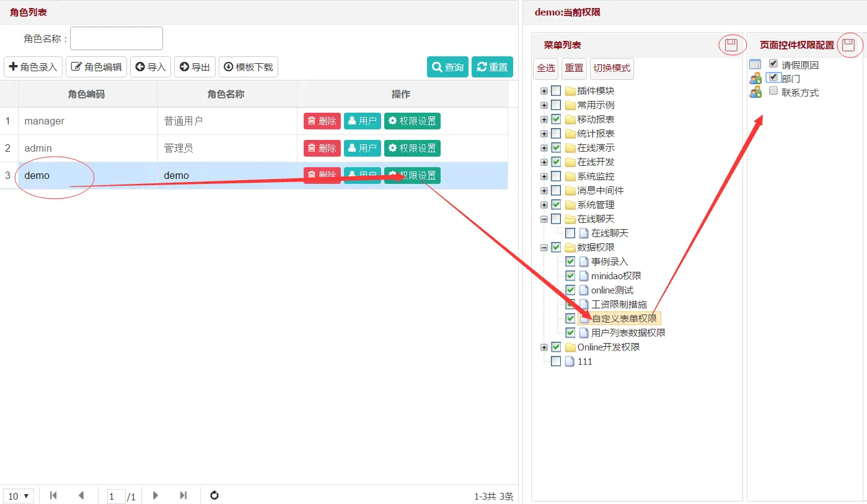Click the save icon in the 菜单列表 header
Image resolution: width=867 pixels, height=504 pixels.
(731, 45)
